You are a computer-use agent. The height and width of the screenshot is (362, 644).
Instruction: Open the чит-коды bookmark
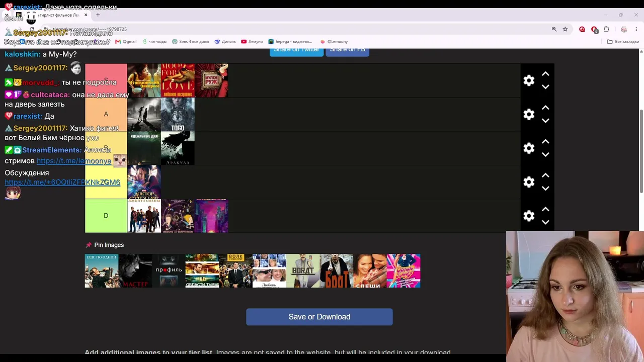154,42
